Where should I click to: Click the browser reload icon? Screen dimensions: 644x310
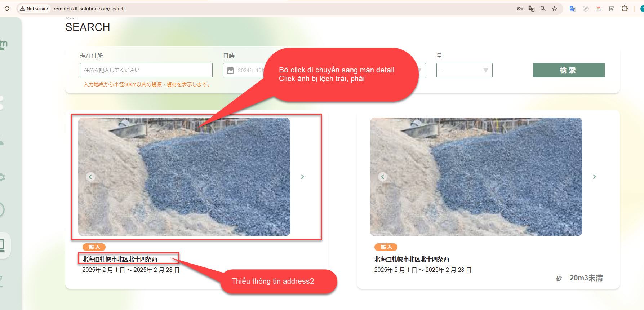pos(7,9)
